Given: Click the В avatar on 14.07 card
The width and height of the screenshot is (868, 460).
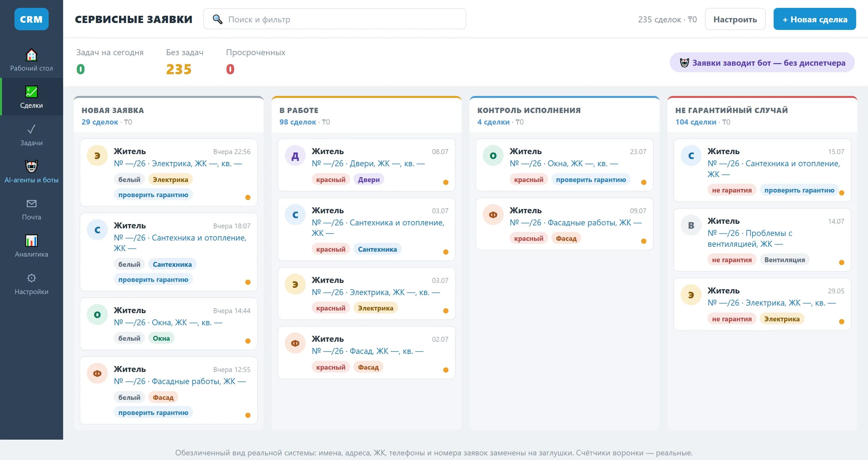Looking at the screenshot, I should pos(691,225).
